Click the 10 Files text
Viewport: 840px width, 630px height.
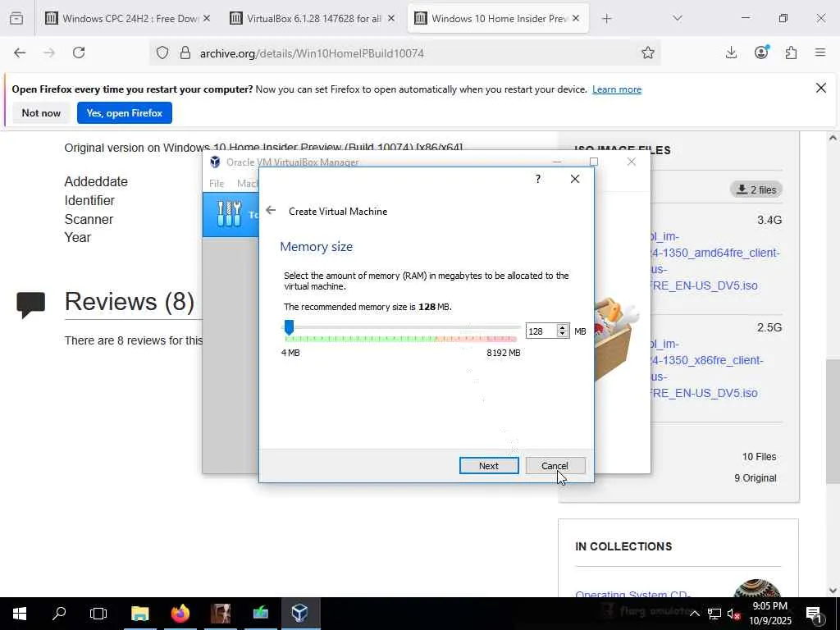pyautogui.click(x=759, y=456)
